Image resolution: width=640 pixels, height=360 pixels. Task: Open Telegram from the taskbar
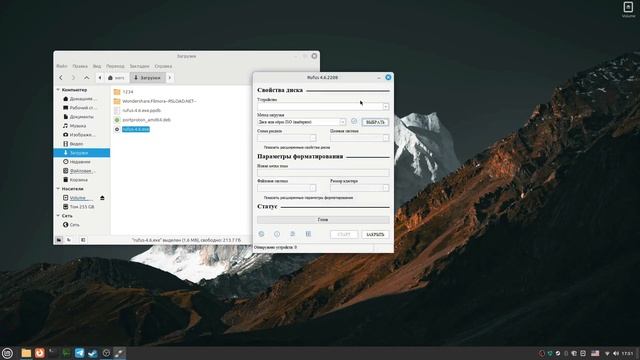[x=79, y=353]
